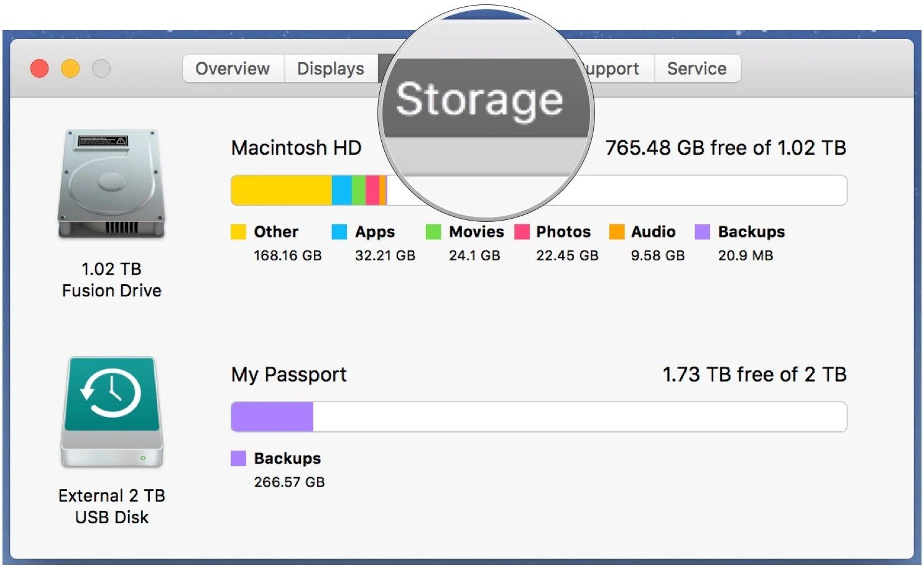Click the Macintosh HD Fusion Drive icon

(x=111, y=184)
